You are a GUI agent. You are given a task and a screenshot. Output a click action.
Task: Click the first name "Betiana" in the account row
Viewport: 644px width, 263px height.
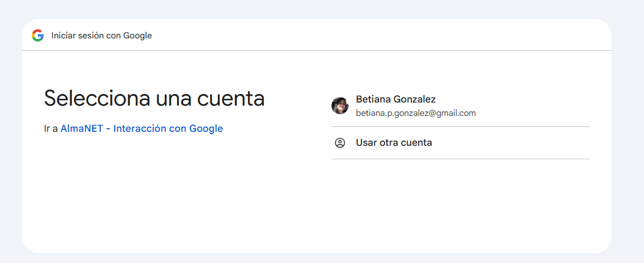click(x=373, y=99)
